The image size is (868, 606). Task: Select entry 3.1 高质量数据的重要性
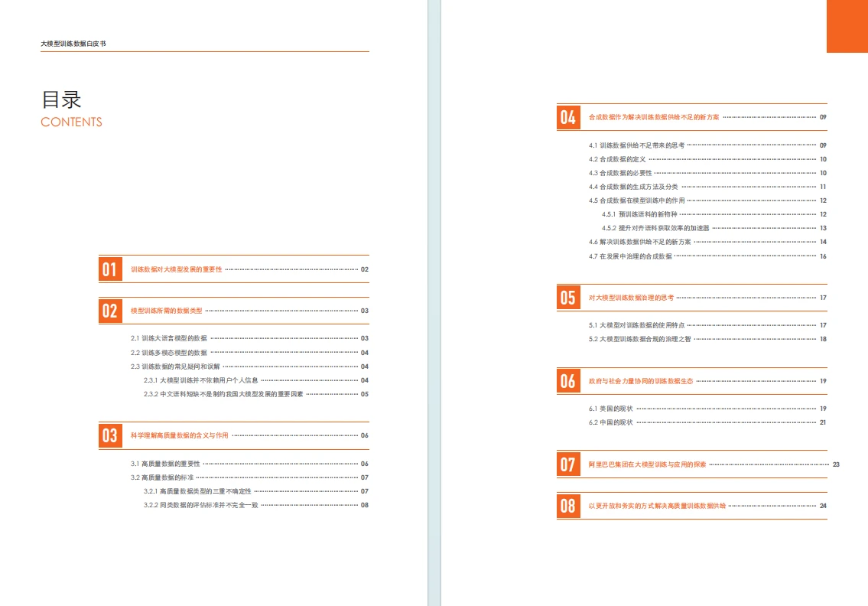pos(165,464)
